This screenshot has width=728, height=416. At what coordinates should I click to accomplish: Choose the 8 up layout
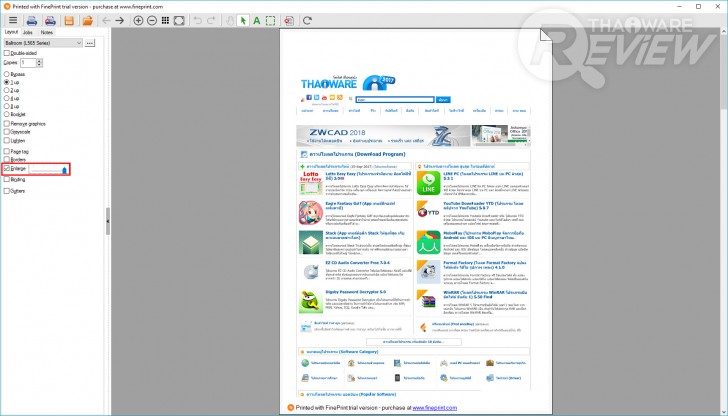coord(6,106)
